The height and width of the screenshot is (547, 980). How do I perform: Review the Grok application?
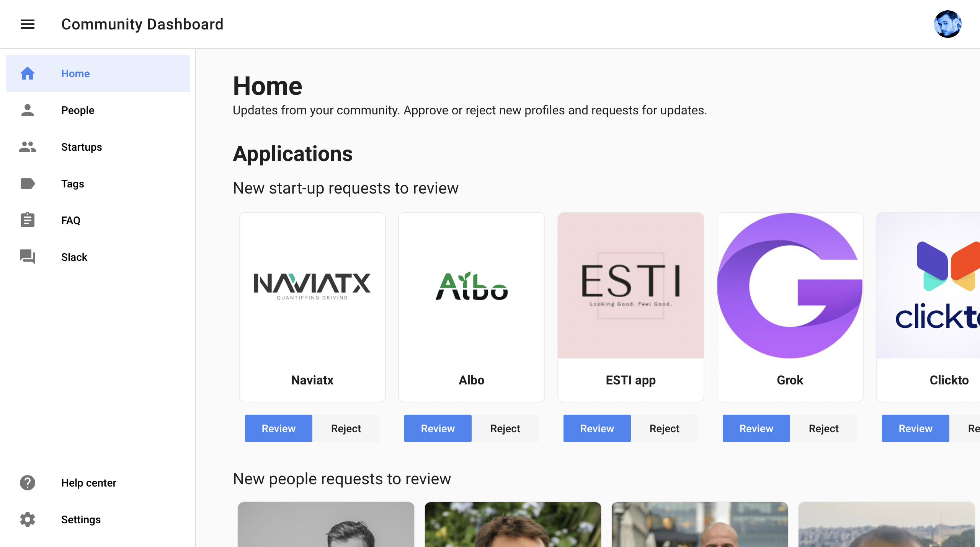point(756,428)
